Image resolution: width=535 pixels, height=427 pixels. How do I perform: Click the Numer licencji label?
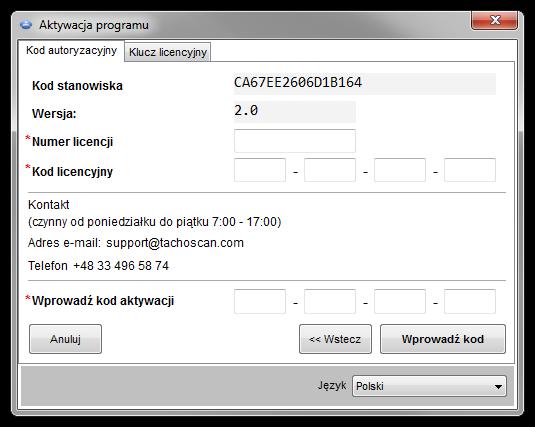(x=72, y=142)
